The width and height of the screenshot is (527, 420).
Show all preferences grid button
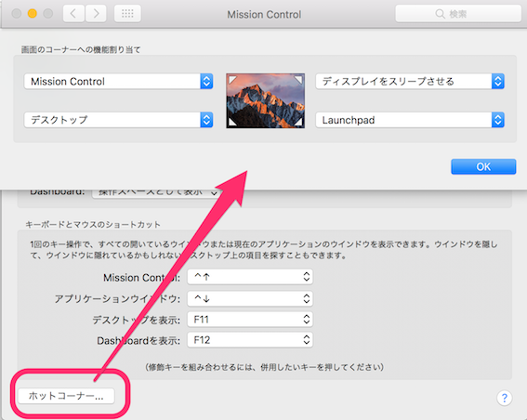tap(127, 13)
